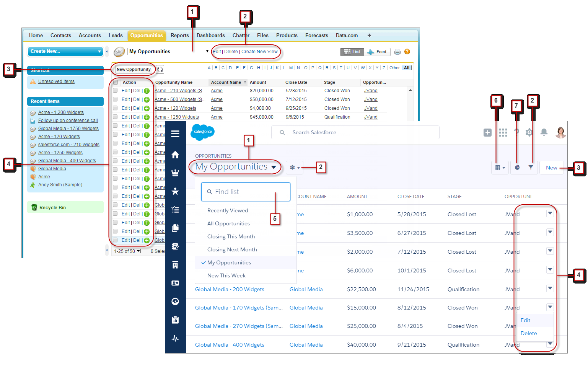This screenshot has height=365, width=588.
Task: Open Setup gear in Lightning header
Action: coord(529,132)
